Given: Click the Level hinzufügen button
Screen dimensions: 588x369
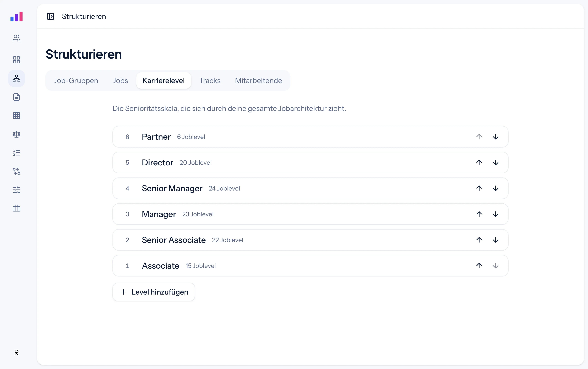Looking at the screenshot, I should coord(154,292).
